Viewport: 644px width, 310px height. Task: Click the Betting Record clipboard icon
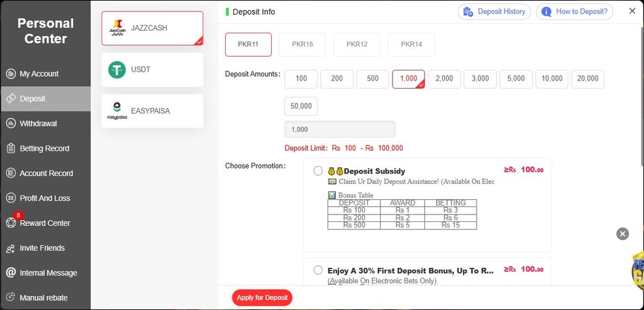pos(11,148)
